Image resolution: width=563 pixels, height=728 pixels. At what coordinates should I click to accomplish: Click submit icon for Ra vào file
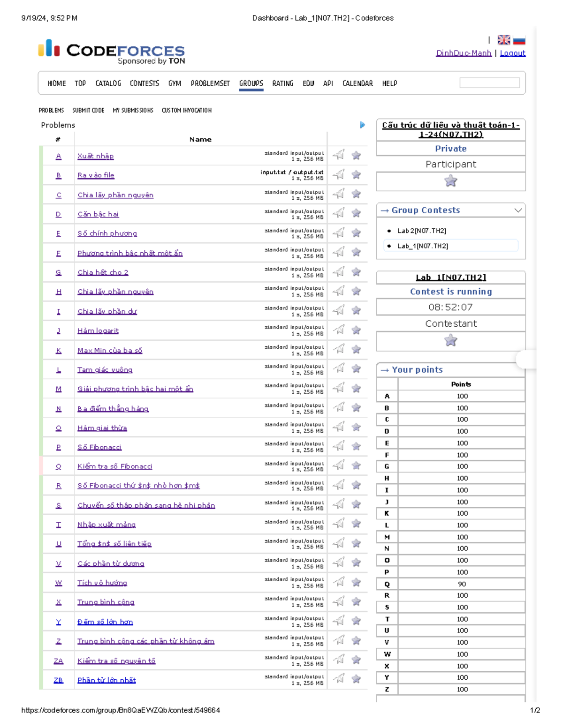pyautogui.click(x=338, y=174)
